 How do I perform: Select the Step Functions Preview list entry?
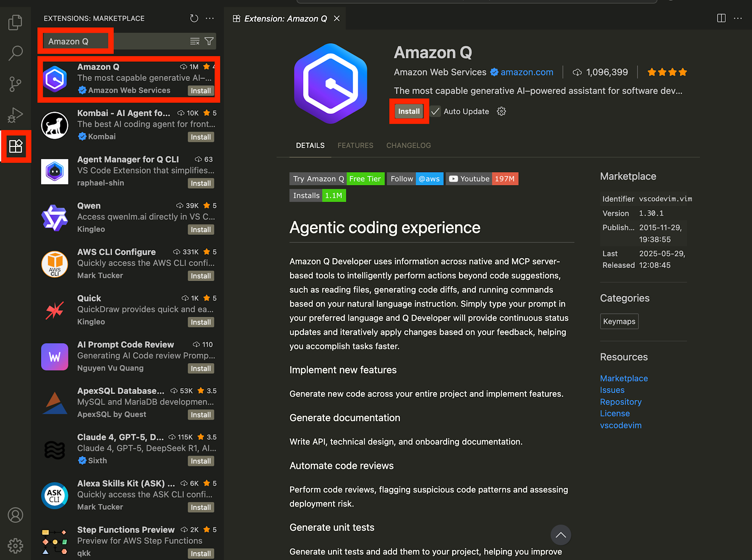127,542
